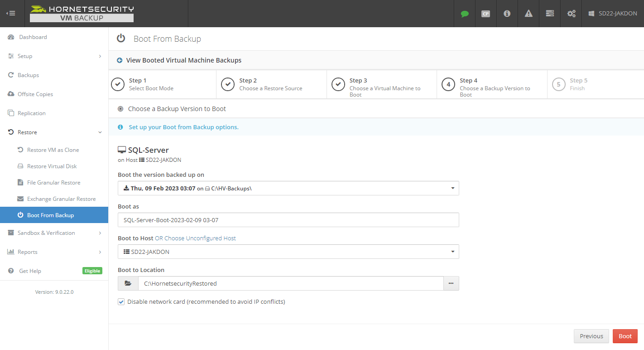
Task: Open the CP Control Panel icon
Action: pos(485,14)
